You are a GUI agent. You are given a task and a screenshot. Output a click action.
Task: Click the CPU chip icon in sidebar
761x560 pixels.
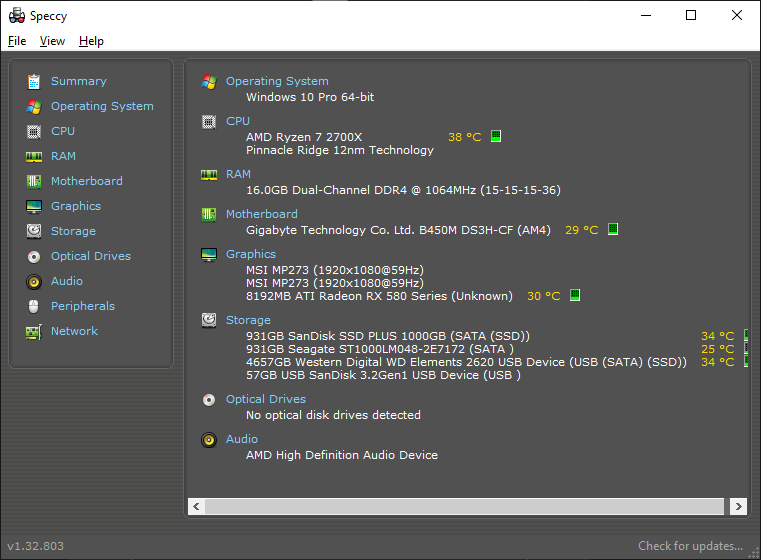point(33,132)
